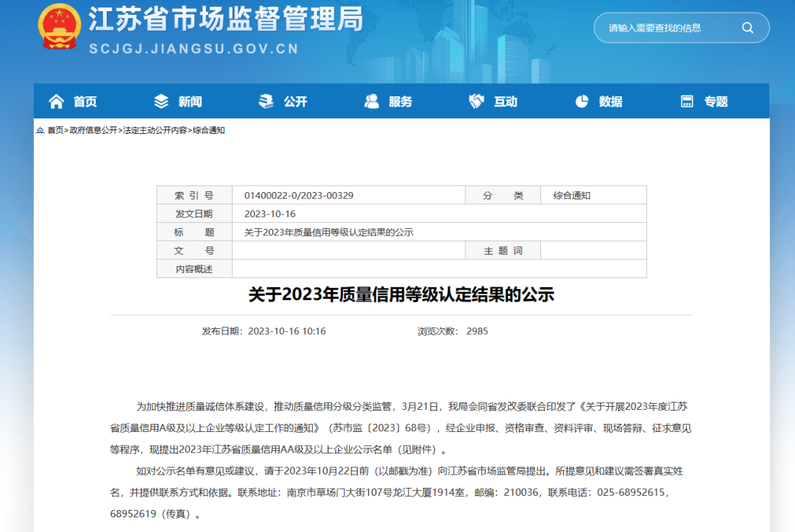Open the 法定主动公开内容 breadcrumb link
The height and width of the screenshot is (532, 795).
(155, 130)
